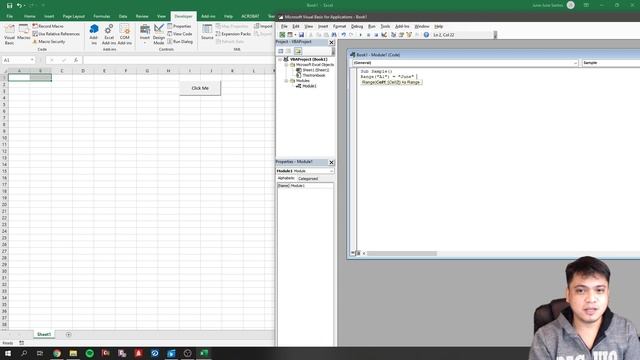
Task: Open the Visual Basic editor icon in Excel ribbon
Action: tap(9, 34)
